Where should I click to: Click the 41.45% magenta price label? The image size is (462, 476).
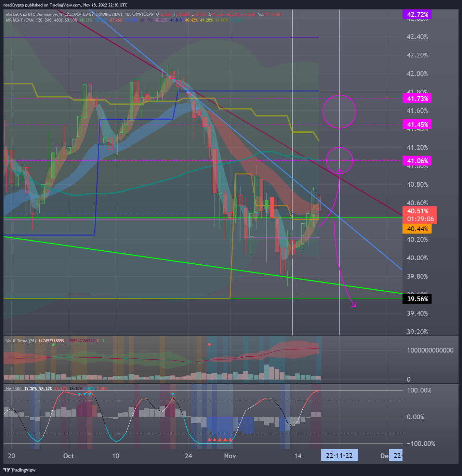point(417,124)
